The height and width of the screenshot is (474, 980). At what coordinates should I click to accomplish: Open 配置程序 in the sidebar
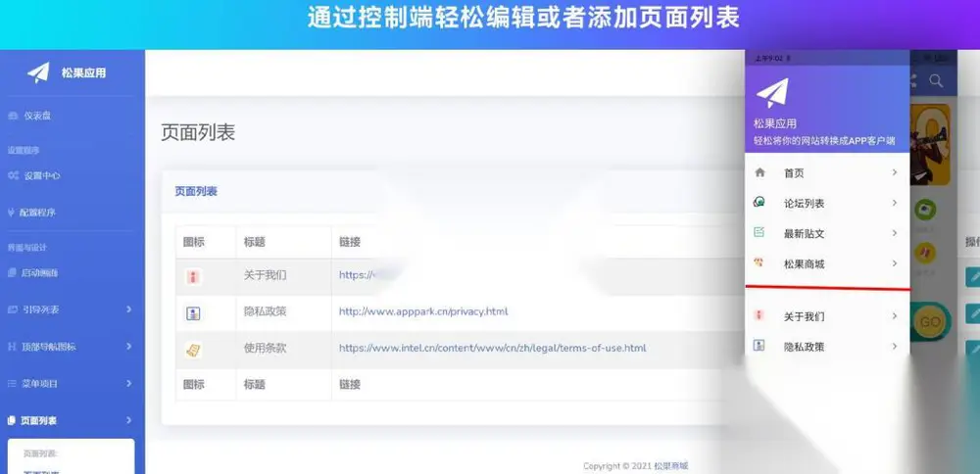pyautogui.click(x=37, y=213)
